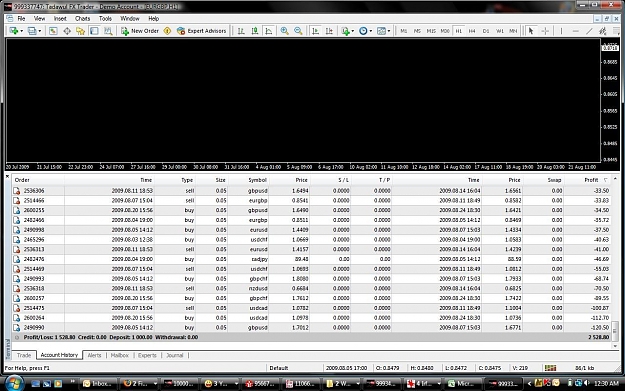Click order 2536306 row icon
Viewport: 625px width, 391px height.
tap(16, 191)
